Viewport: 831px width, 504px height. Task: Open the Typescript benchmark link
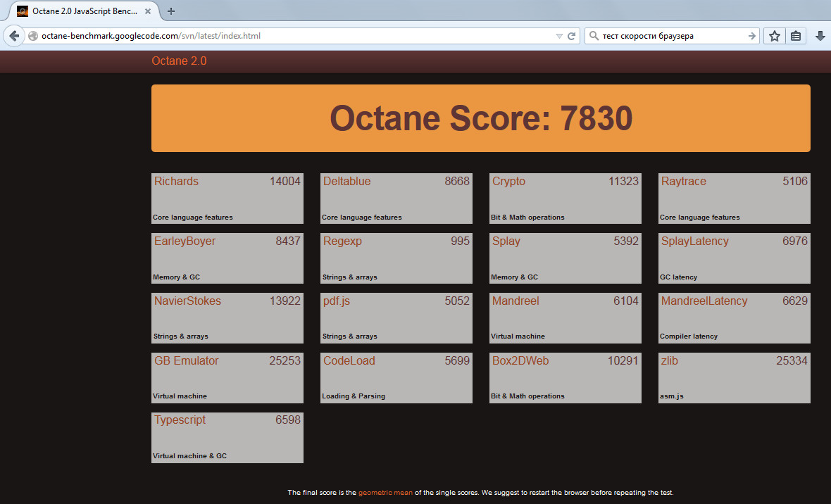(180, 420)
